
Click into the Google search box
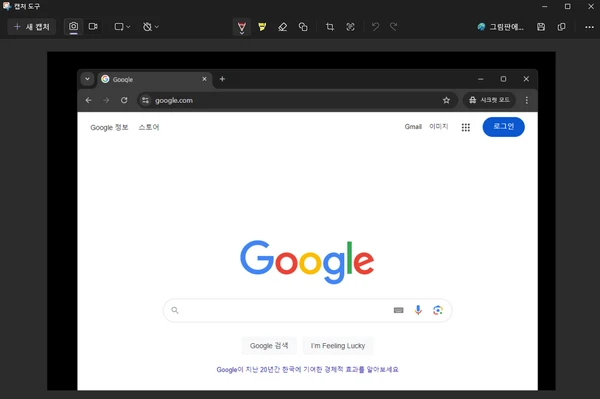click(307, 310)
